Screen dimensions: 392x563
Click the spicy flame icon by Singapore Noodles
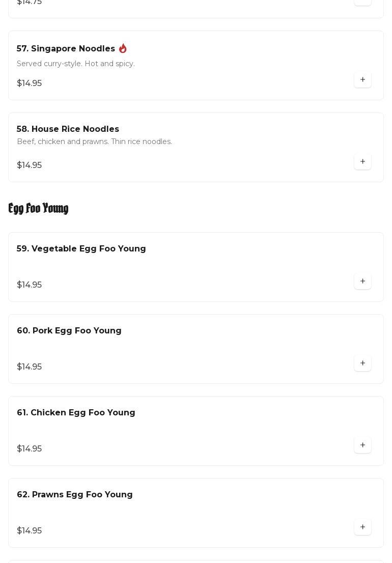pyautogui.click(x=123, y=48)
